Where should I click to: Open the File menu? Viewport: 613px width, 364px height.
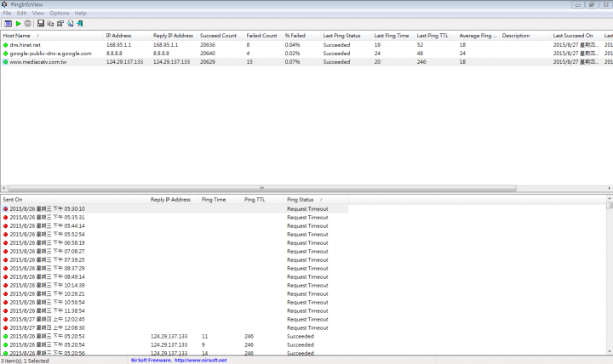8,14
